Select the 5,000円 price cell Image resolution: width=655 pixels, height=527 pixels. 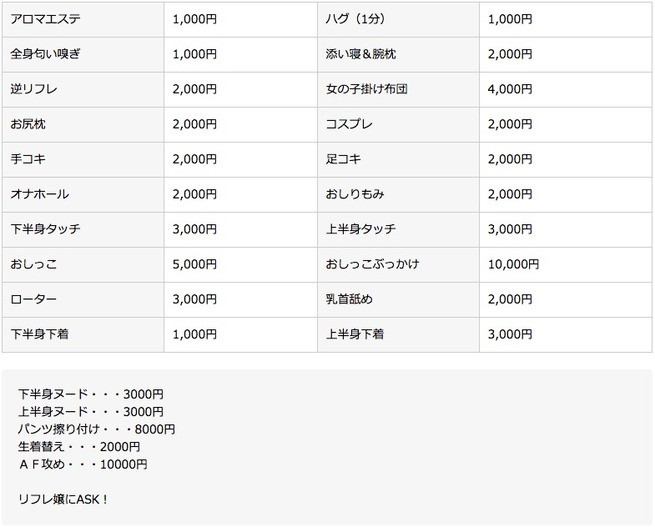194,264
